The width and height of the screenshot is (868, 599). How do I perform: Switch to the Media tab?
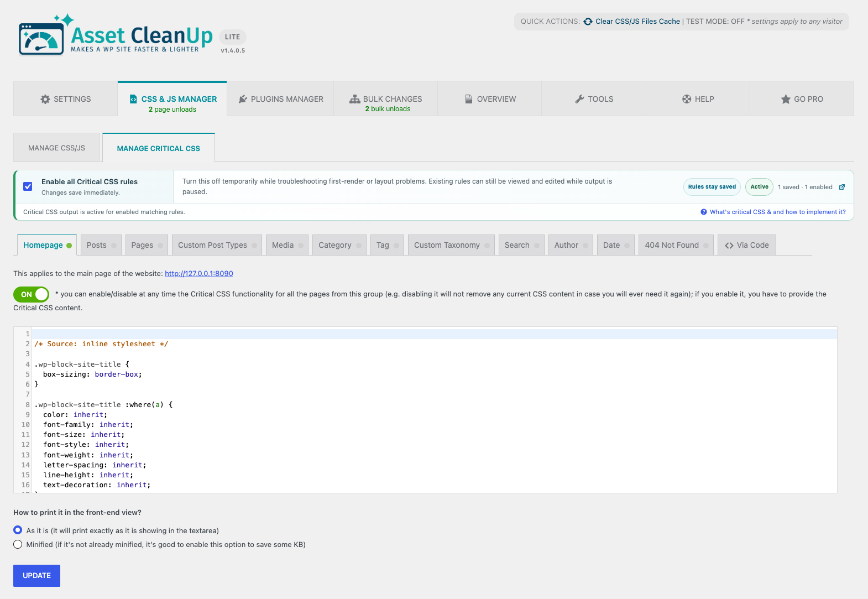click(x=287, y=245)
